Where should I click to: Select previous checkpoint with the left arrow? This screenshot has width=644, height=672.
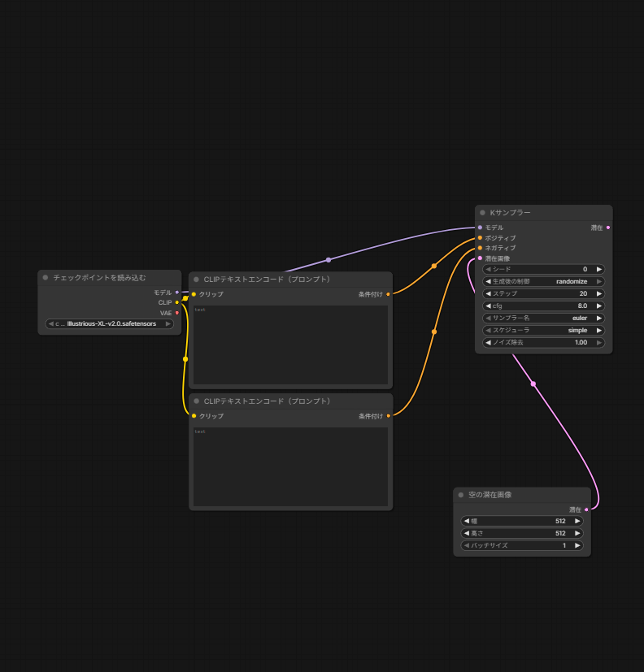pyautogui.click(x=50, y=324)
